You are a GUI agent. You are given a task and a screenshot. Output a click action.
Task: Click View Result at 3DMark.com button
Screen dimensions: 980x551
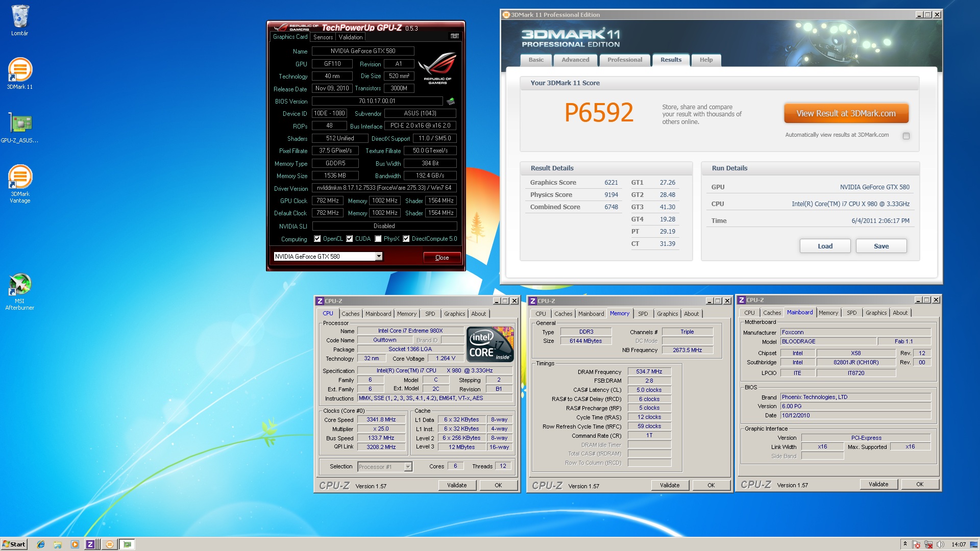(x=846, y=114)
